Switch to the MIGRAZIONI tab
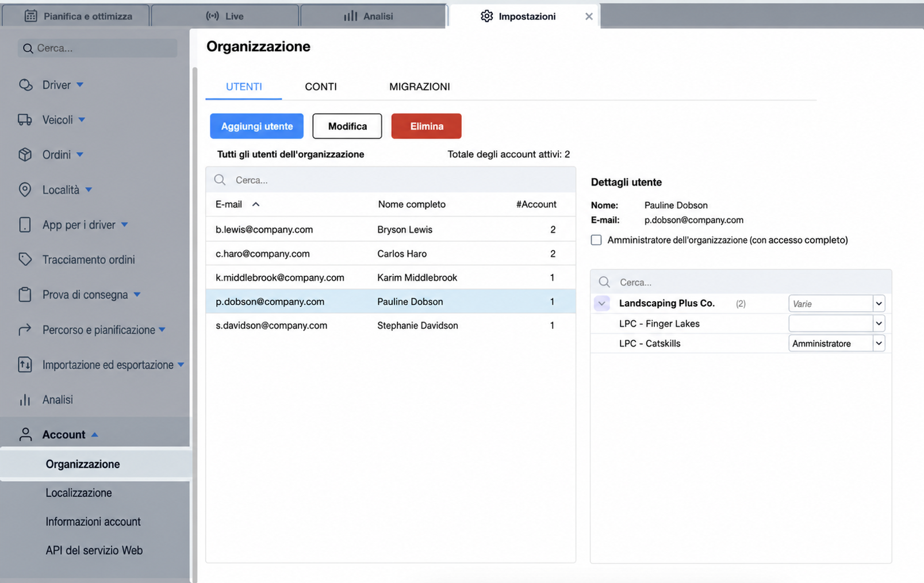 tap(420, 87)
